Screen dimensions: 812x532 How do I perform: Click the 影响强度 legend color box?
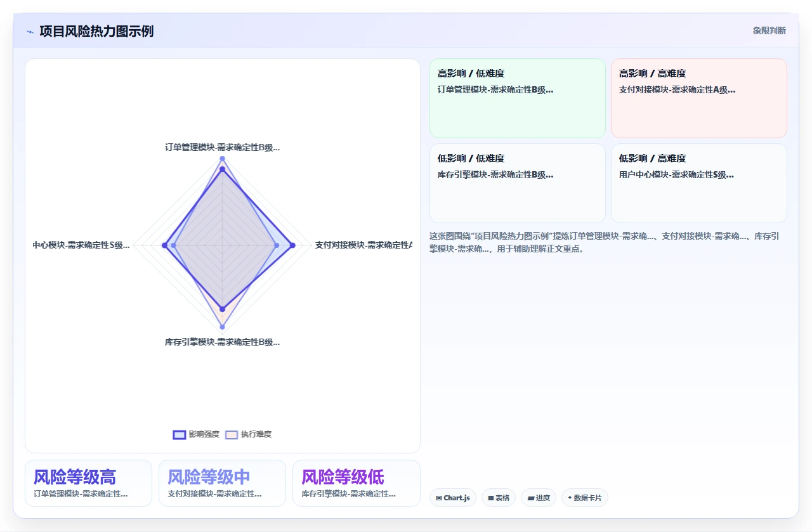coord(180,434)
